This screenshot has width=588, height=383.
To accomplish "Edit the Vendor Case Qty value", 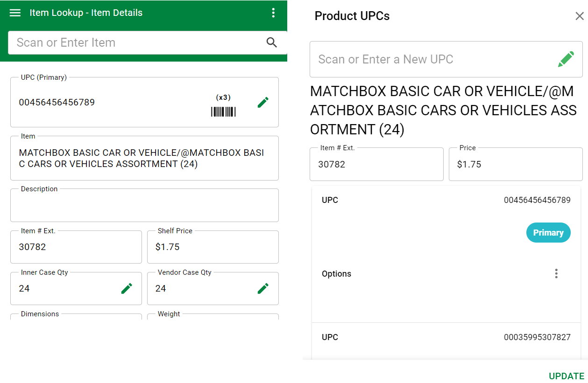I will (x=263, y=288).
